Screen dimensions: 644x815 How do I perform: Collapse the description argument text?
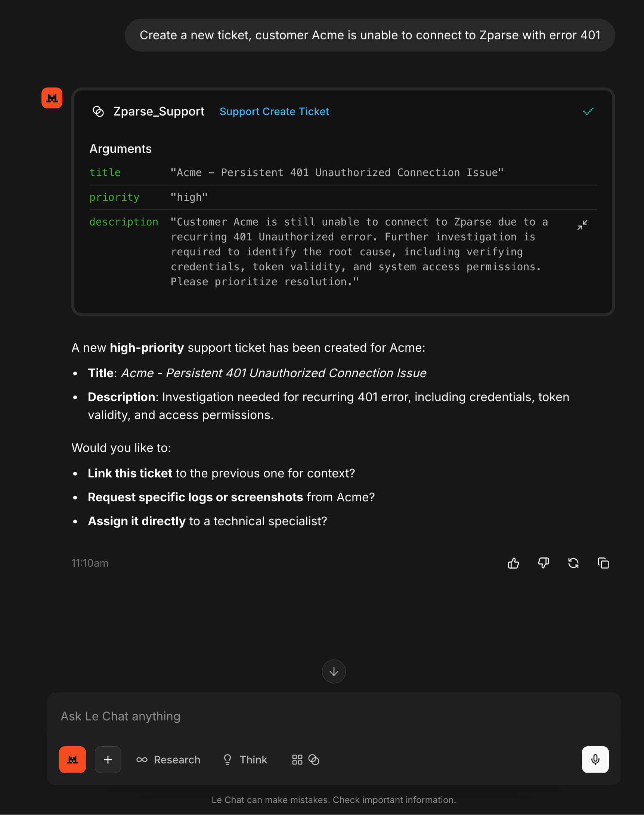[x=582, y=225]
